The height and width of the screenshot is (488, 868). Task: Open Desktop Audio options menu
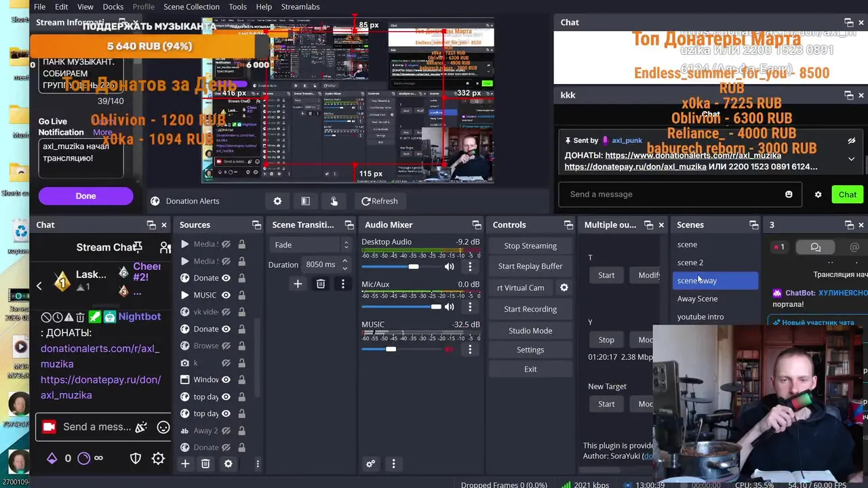point(470,267)
